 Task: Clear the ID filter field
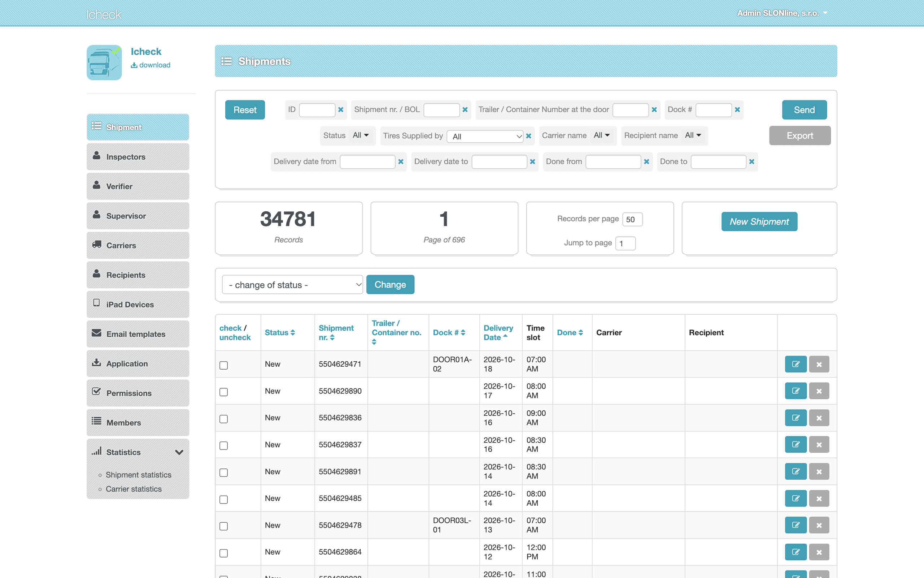pyautogui.click(x=341, y=110)
